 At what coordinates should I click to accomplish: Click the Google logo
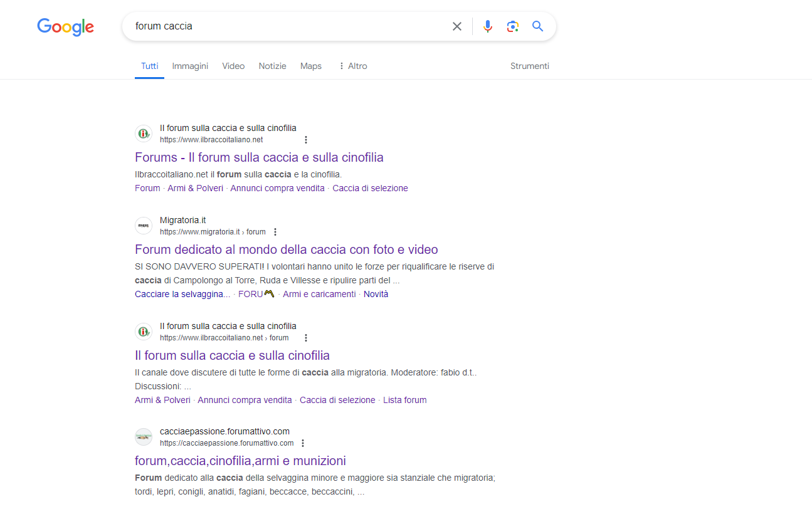[65, 27]
